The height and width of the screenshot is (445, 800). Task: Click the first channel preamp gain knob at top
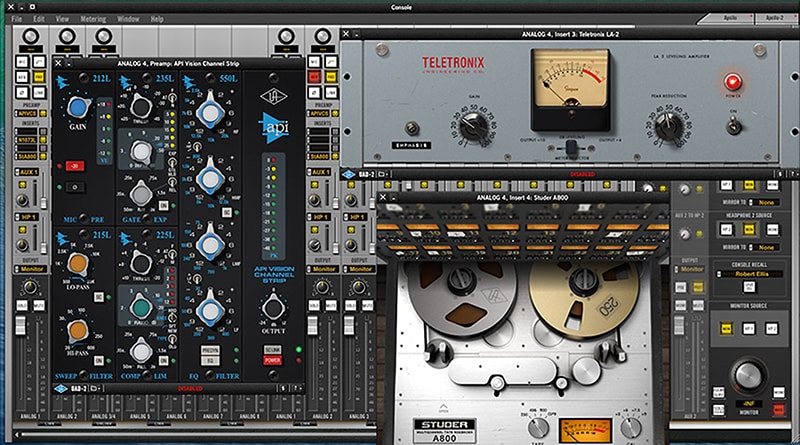(31, 36)
